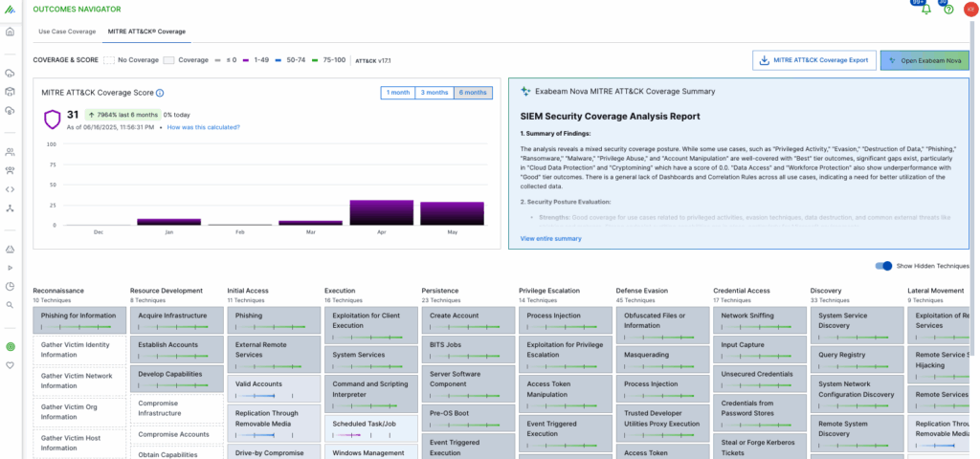Viewport: 980px width, 459px height.
Task: Open the Develop Capabilities technique card
Action: click(176, 379)
